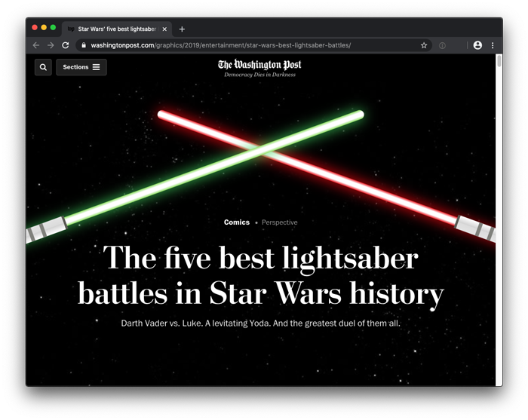Screen dimensions: 528x420
Task: Close the window with the red button
Action: (35, 28)
